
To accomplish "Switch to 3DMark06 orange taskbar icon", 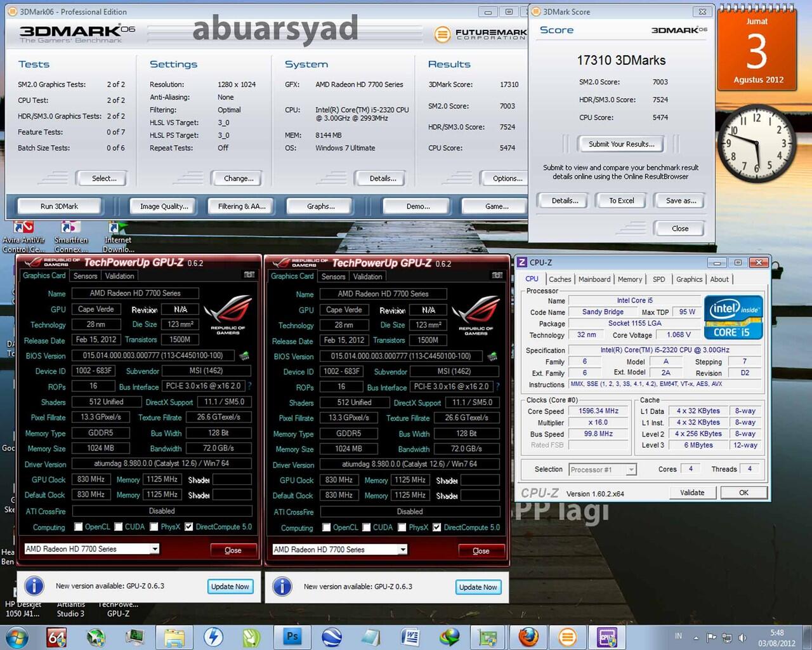I will (x=567, y=637).
